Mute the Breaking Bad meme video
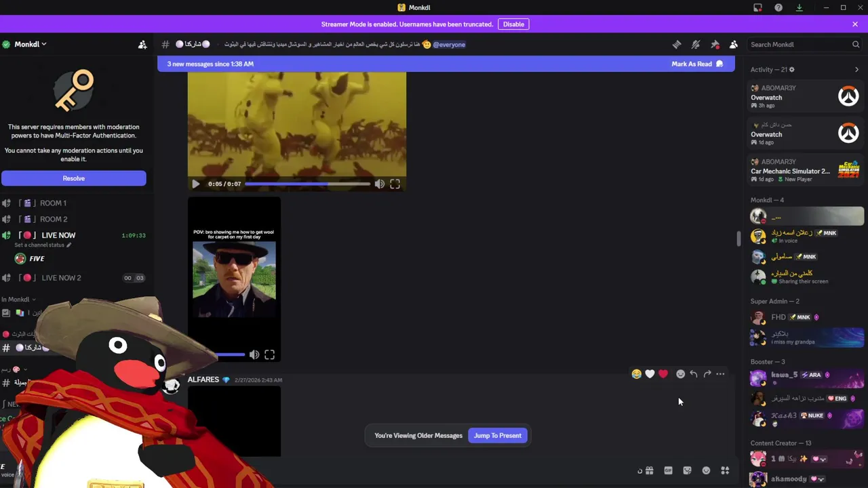The image size is (868, 488). pyautogui.click(x=254, y=354)
